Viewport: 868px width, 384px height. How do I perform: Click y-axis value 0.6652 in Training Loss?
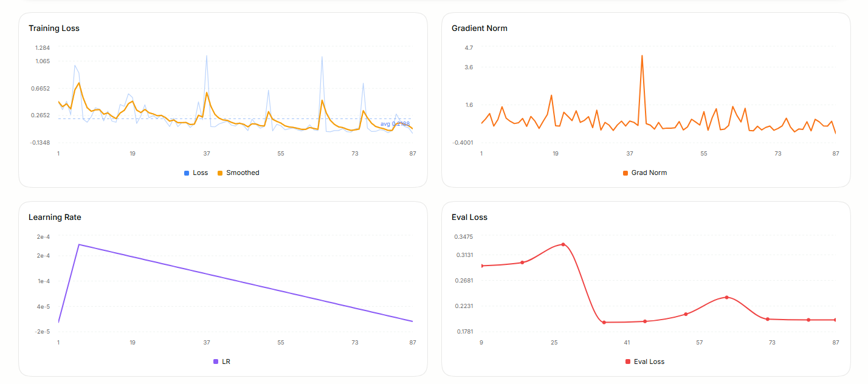click(41, 88)
